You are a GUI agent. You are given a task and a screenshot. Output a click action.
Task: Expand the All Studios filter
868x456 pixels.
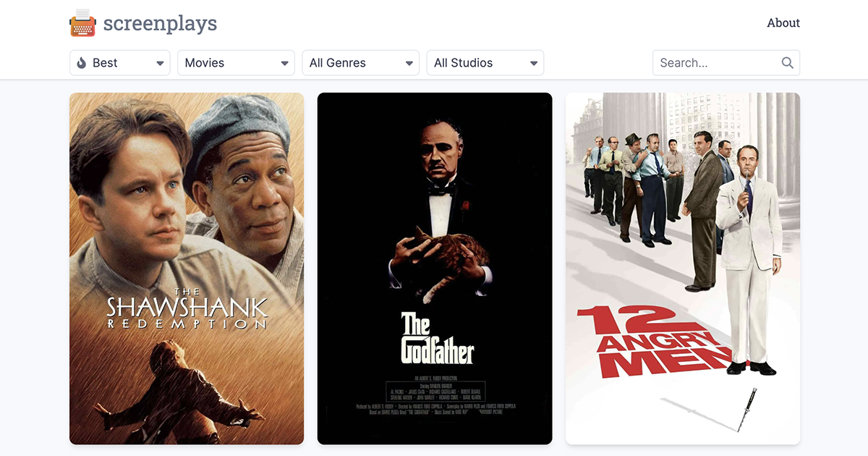pos(485,63)
